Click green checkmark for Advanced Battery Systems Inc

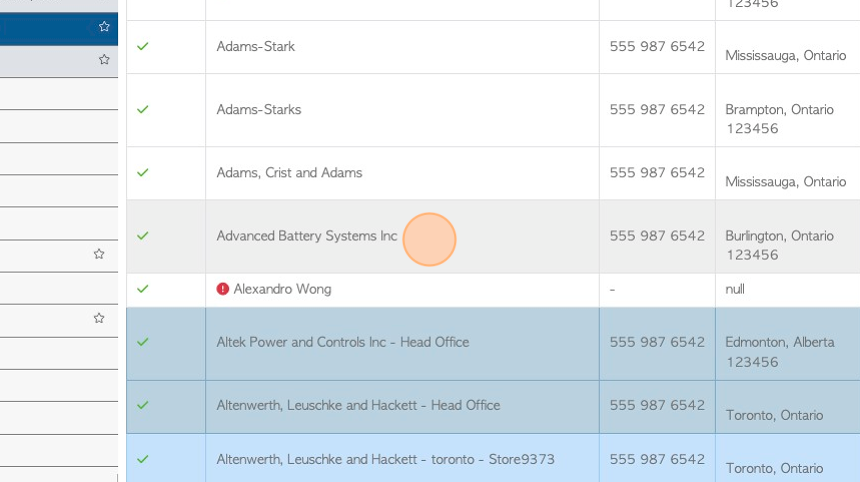pos(143,236)
